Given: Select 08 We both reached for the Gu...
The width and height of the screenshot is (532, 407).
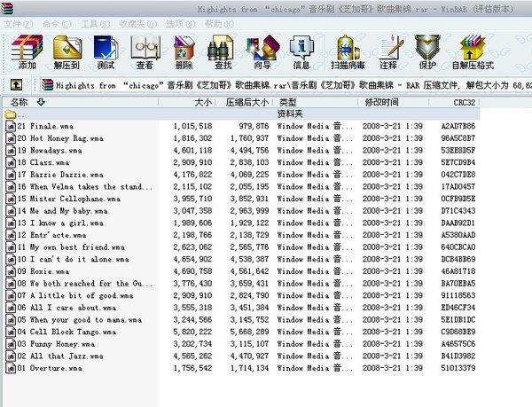Looking at the screenshot, I should [85, 284].
